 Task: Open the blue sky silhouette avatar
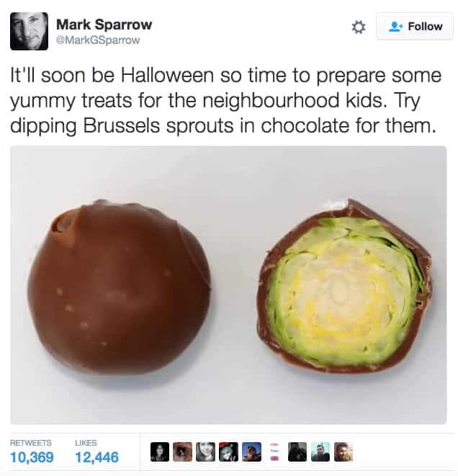(x=252, y=452)
